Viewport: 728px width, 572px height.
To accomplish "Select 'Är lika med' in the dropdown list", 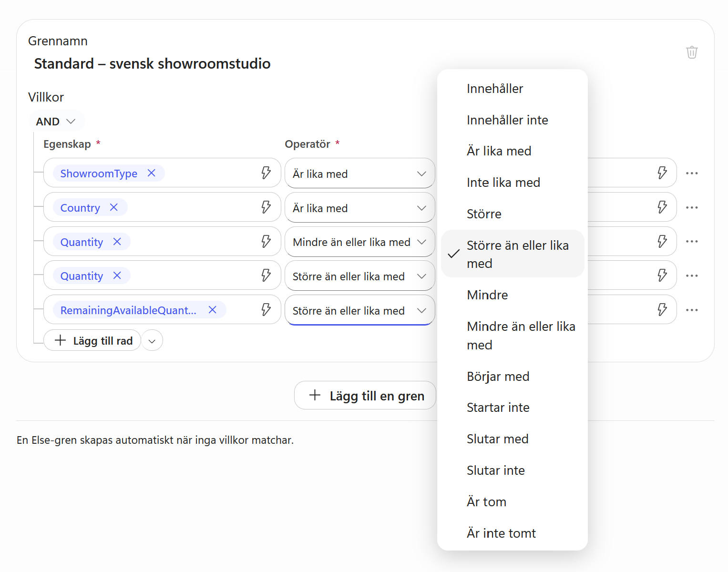I will [x=513, y=151].
